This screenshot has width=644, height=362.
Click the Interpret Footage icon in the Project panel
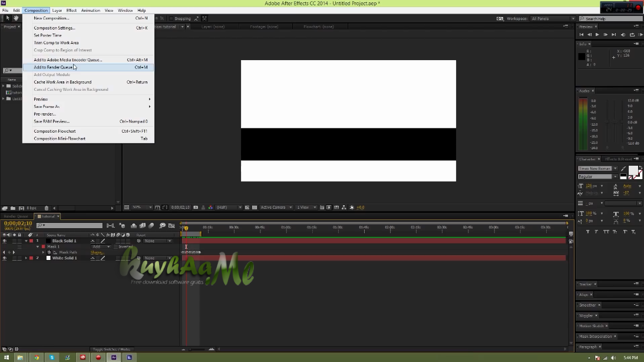[5, 208]
